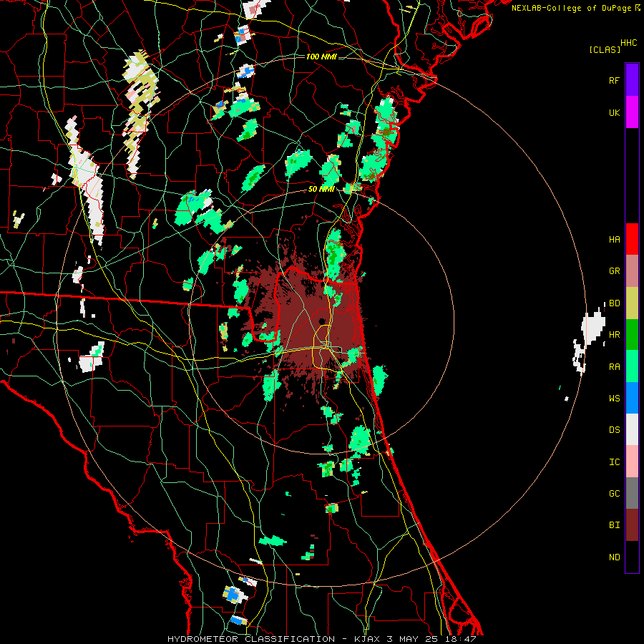Pick the HR dark green legend swatch
Screen dimensions: 644x644
(632, 335)
